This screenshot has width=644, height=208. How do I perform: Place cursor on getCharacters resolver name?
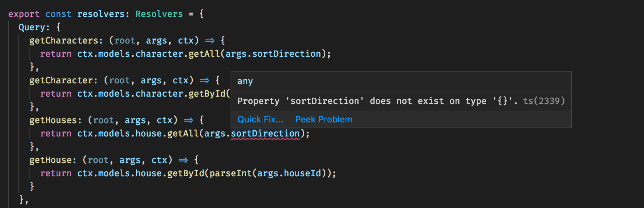(64, 41)
